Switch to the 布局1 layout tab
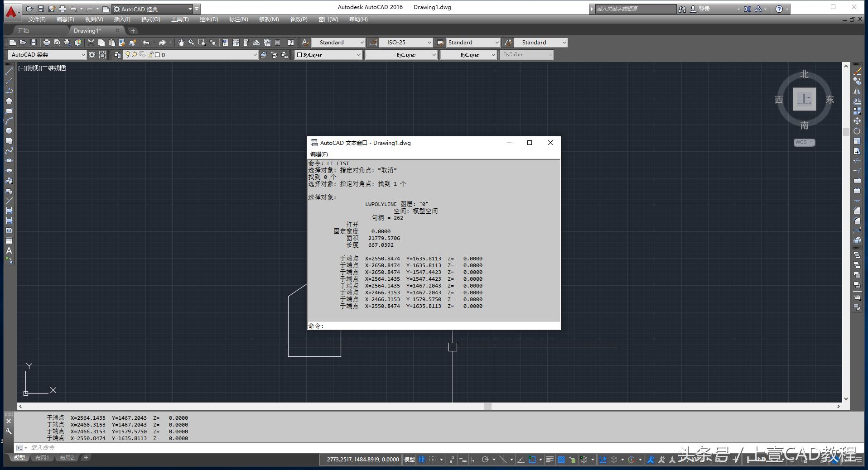 [x=42, y=458]
